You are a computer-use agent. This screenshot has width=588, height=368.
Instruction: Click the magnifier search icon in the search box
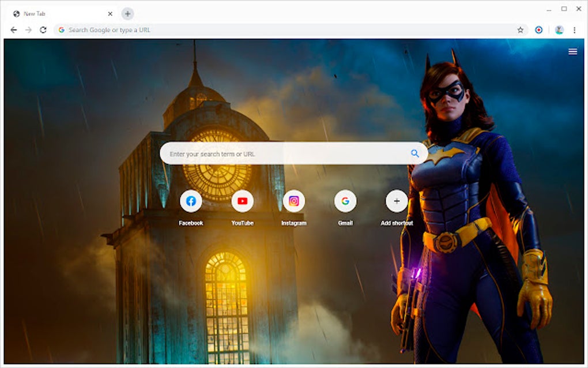pos(414,153)
